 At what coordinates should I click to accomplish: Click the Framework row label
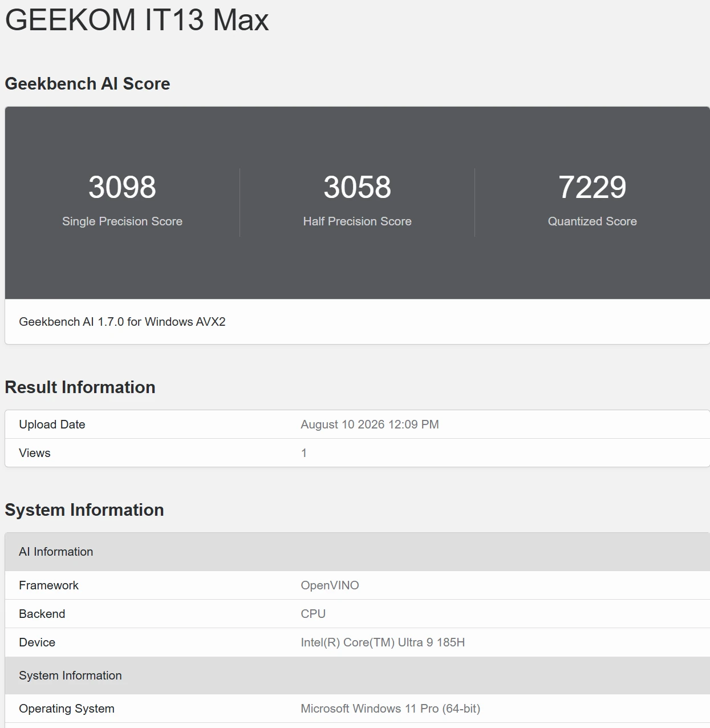pos(48,585)
